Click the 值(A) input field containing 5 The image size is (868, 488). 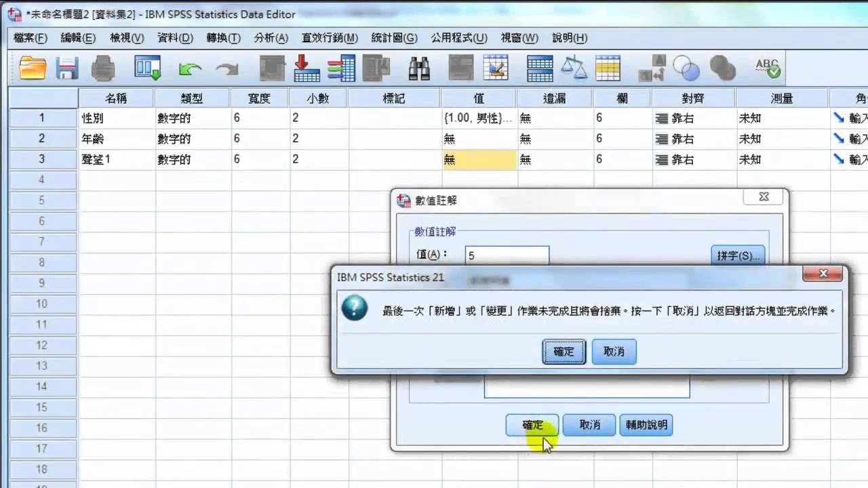(x=507, y=256)
